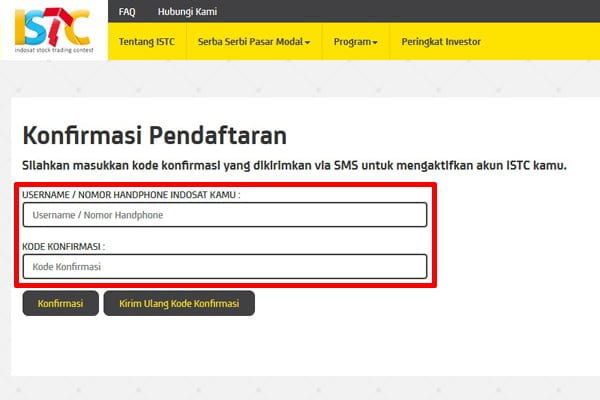Focus the Kode Konfirmasi input field
The image size is (600, 400).
pyautogui.click(x=225, y=266)
